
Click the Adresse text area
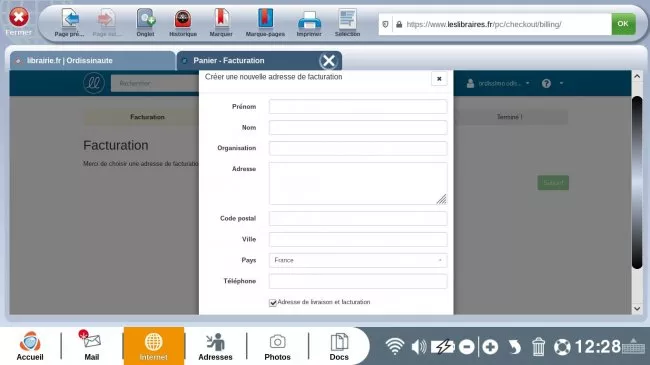(358, 183)
